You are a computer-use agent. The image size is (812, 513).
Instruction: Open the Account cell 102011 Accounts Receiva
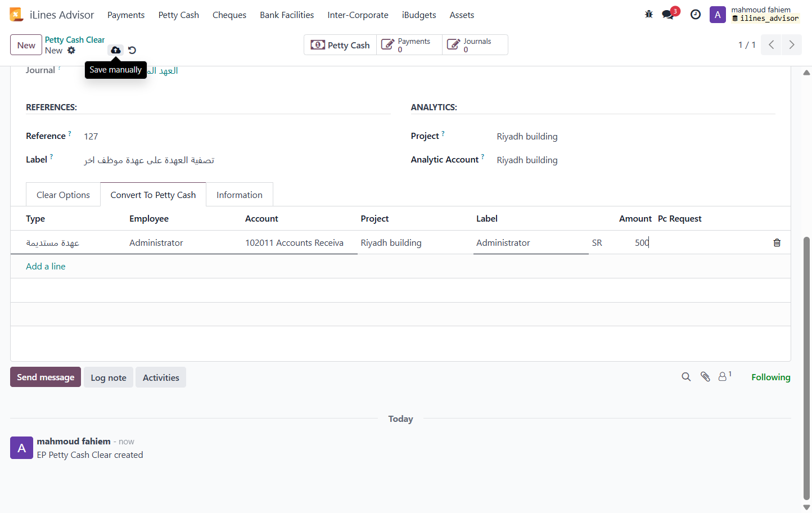tap(300, 242)
